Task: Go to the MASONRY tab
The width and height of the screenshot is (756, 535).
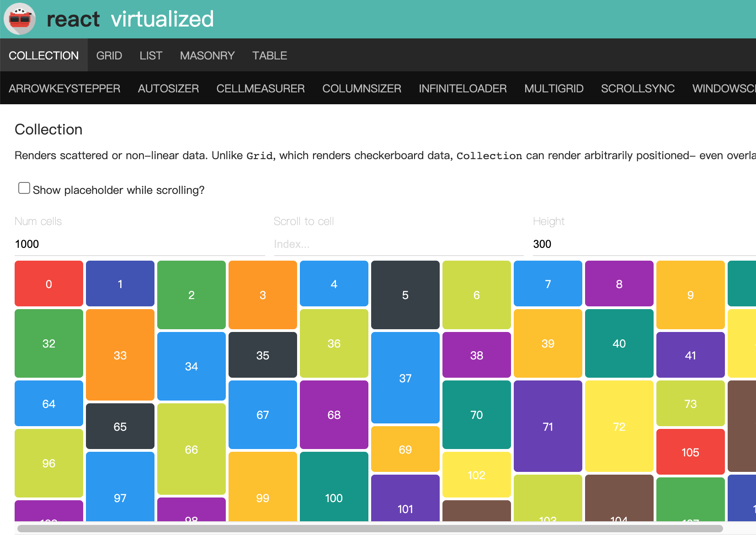Action: point(208,55)
